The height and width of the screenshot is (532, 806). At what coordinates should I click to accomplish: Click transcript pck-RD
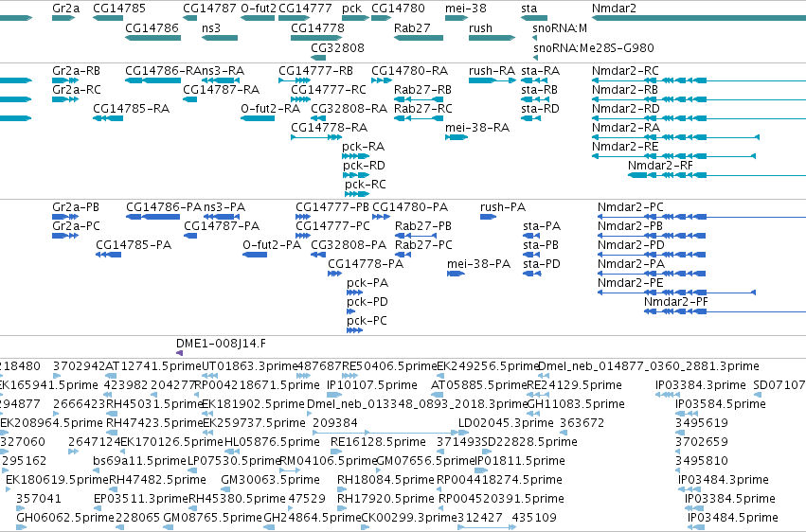356,175
